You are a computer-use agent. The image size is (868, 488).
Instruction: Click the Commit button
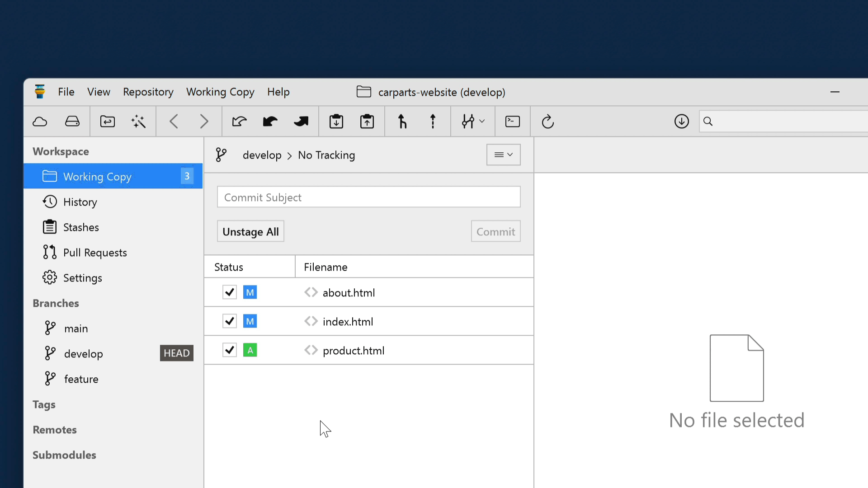495,232
